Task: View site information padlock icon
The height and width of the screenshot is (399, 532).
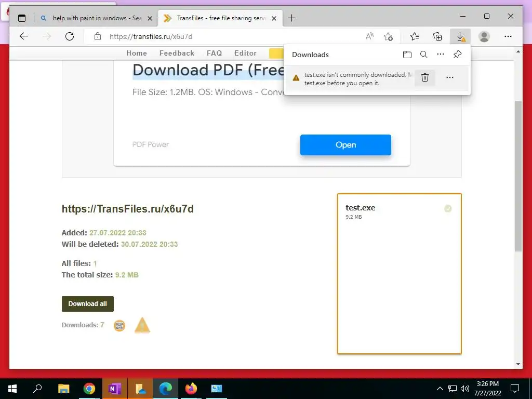Action: pyautogui.click(x=98, y=36)
